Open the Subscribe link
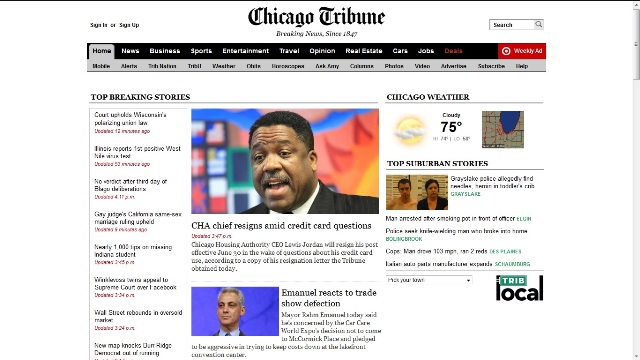The image size is (640, 360). (x=491, y=66)
